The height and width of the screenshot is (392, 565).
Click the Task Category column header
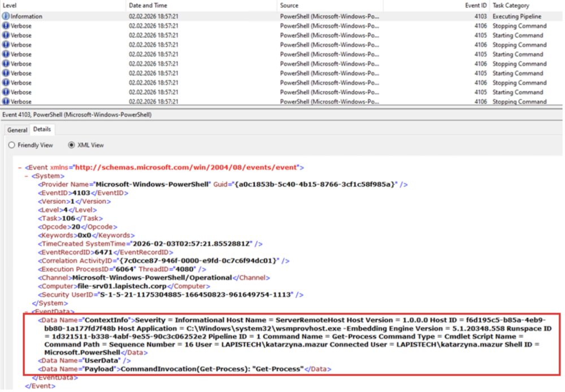pos(511,5)
